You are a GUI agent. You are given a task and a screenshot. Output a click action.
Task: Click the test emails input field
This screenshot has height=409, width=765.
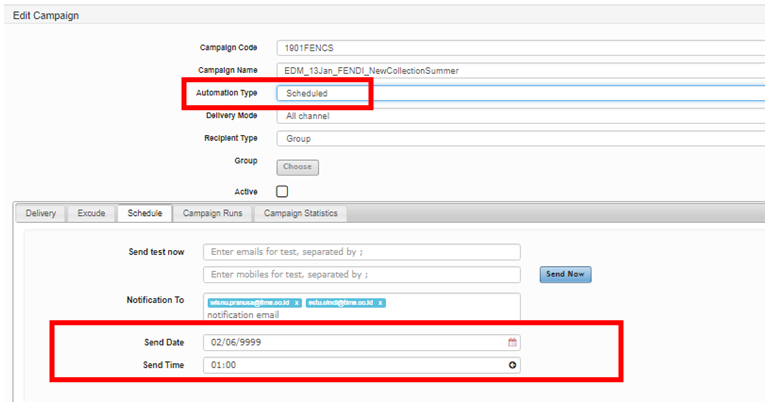pos(361,252)
